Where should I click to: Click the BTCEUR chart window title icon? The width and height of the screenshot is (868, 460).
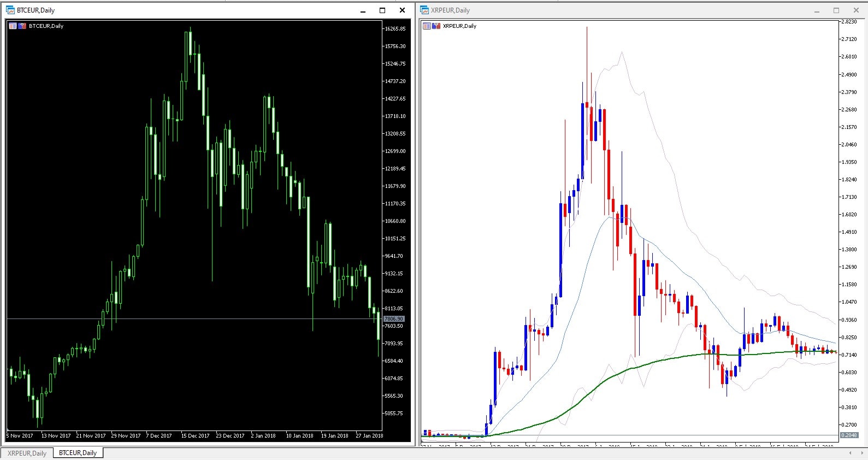(10, 10)
